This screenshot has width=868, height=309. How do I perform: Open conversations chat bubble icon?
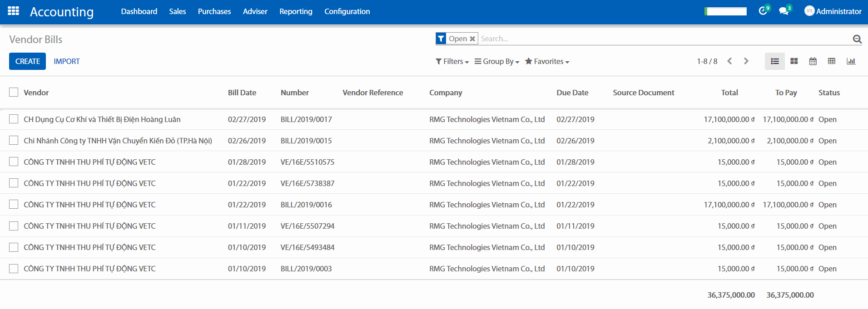tap(784, 11)
